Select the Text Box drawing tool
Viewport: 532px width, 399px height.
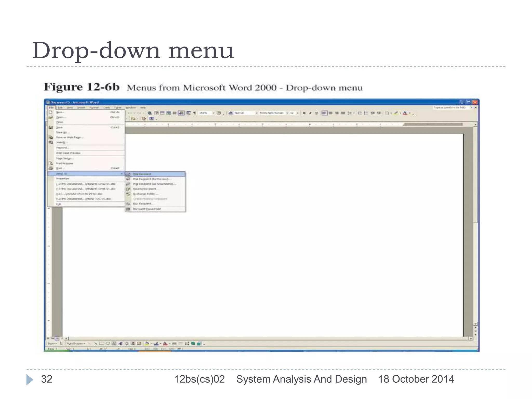tap(114, 343)
